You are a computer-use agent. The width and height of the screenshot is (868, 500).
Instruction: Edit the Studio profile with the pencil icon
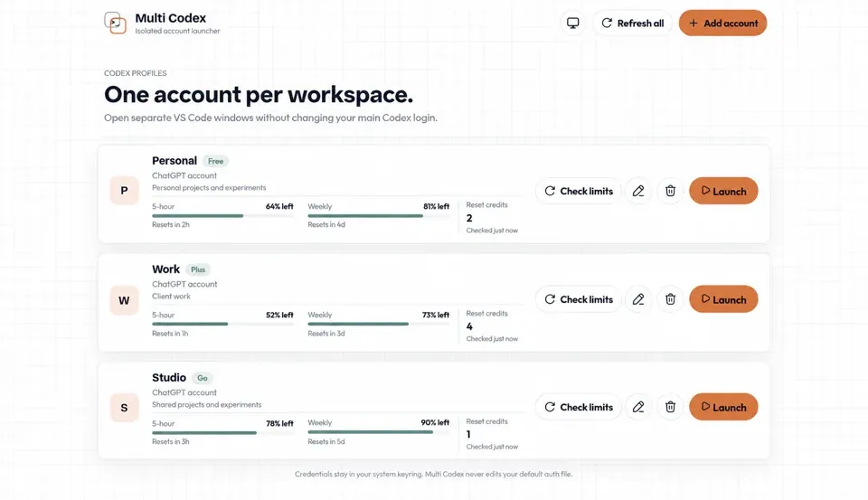point(638,407)
